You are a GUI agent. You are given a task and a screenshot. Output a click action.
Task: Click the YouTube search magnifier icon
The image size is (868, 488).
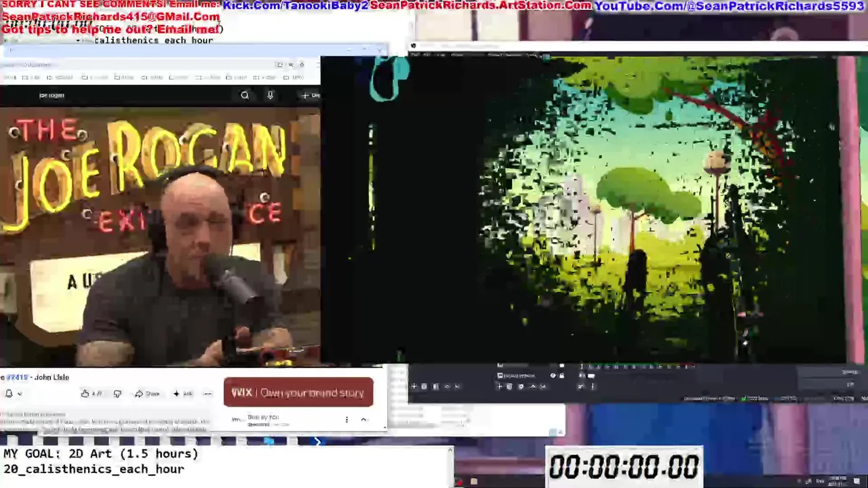coord(245,96)
